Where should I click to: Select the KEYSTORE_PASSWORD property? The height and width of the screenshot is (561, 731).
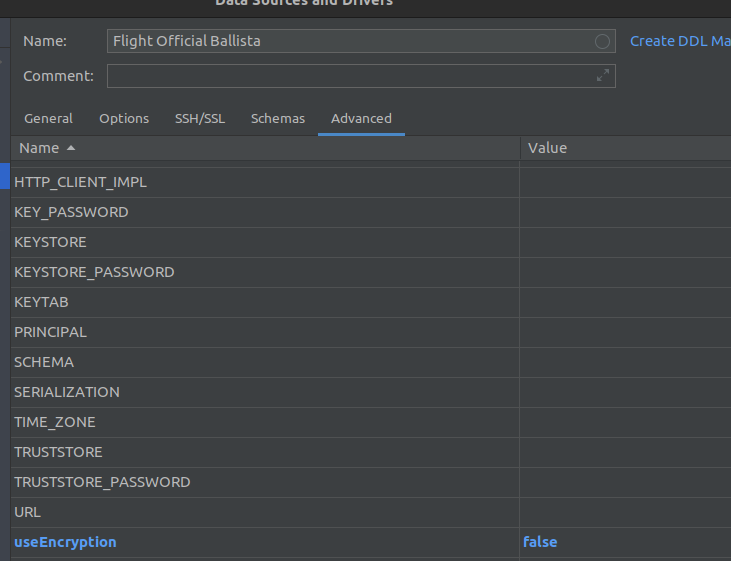click(371, 272)
